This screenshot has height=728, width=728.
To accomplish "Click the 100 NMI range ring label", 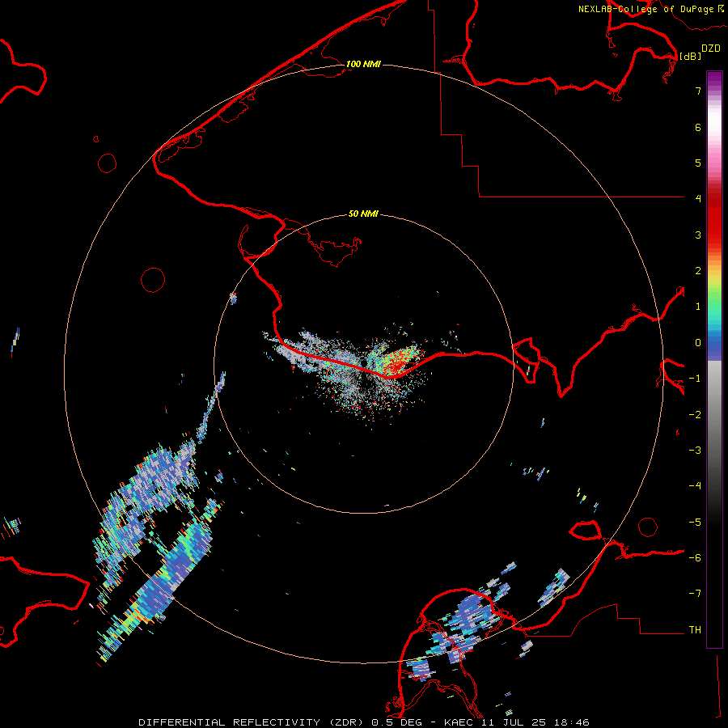I will pyautogui.click(x=363, y=64).
